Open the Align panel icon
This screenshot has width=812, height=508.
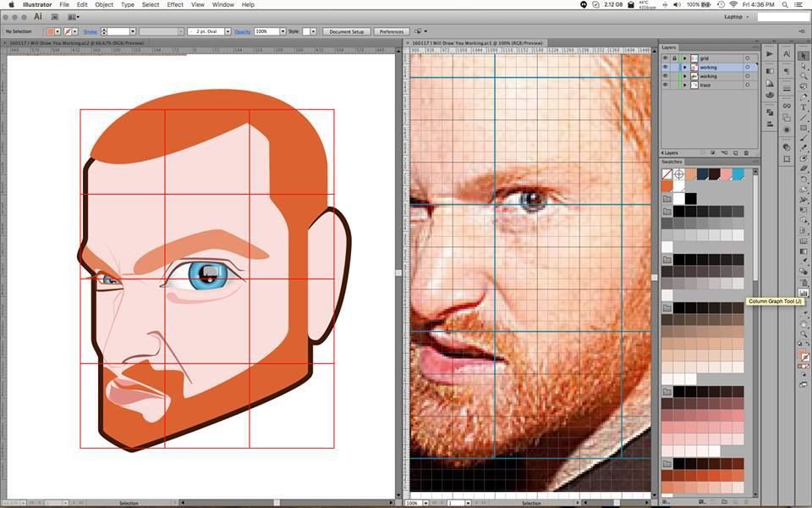pyautogui.click(x=770, y=124)
